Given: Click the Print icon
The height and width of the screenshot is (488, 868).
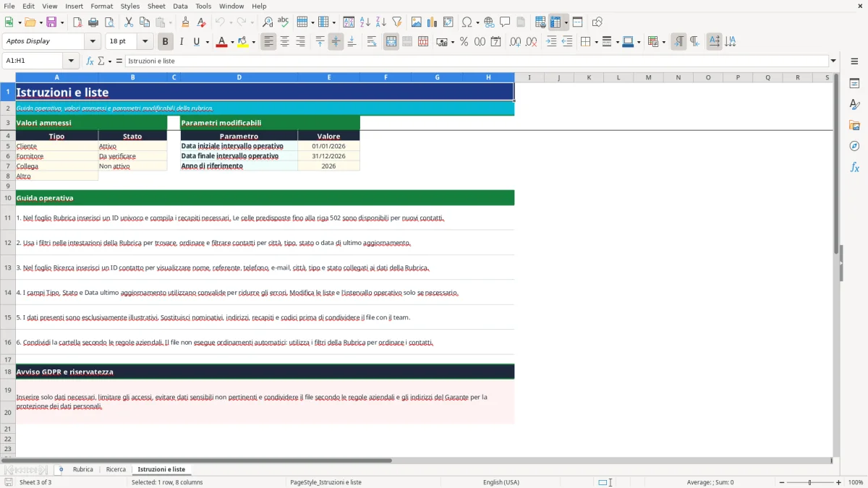Looking at the screenshot, I should pyautogui.click(x=93, y=22).
